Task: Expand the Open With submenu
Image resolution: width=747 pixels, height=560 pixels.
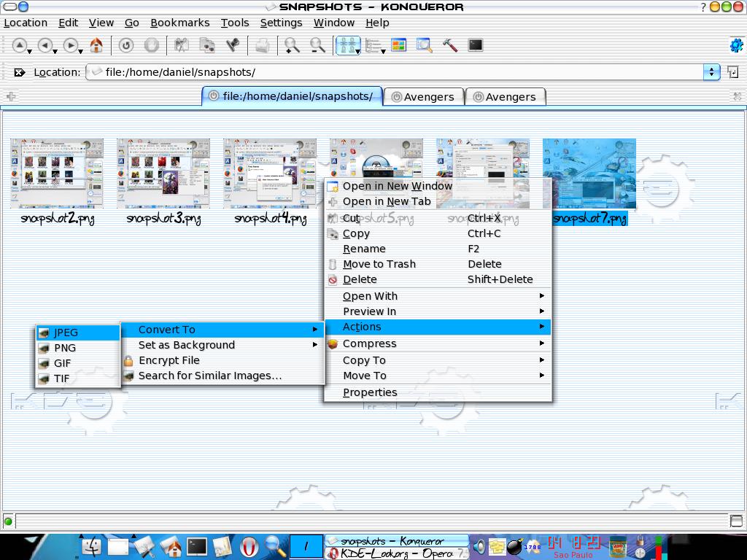Action: (438, 296)
